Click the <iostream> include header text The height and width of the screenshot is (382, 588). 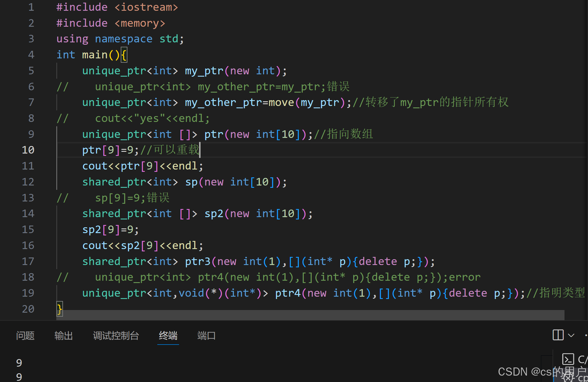click(x=146, y=7)
